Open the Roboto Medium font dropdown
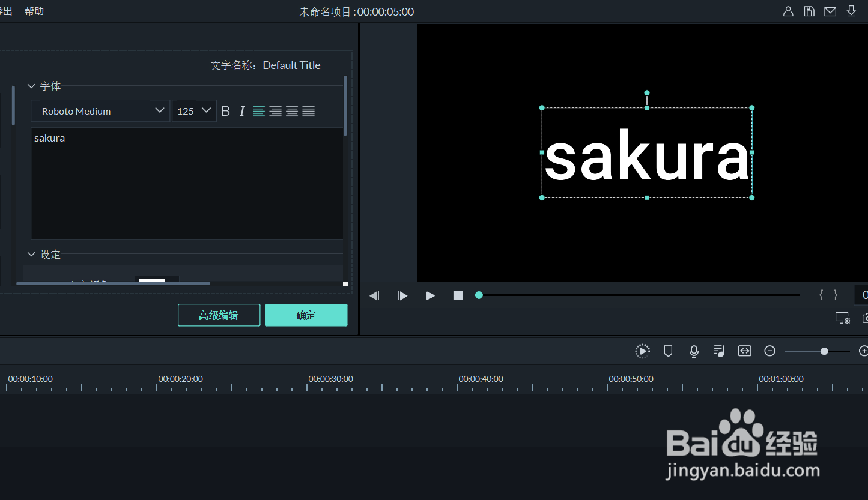The image size is (868, 500). [x=100, y=111]
